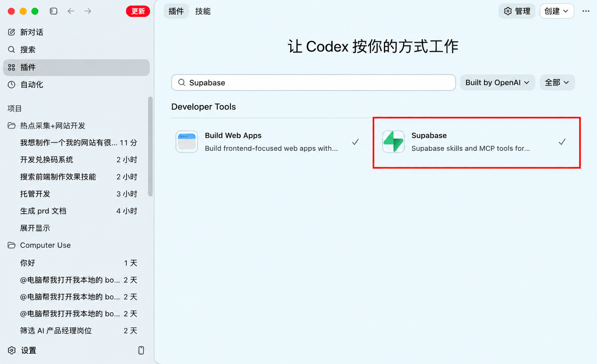597x364 pixels.
Task: Click 展开显示 to show more chats
Action: [x=35, y=228]
